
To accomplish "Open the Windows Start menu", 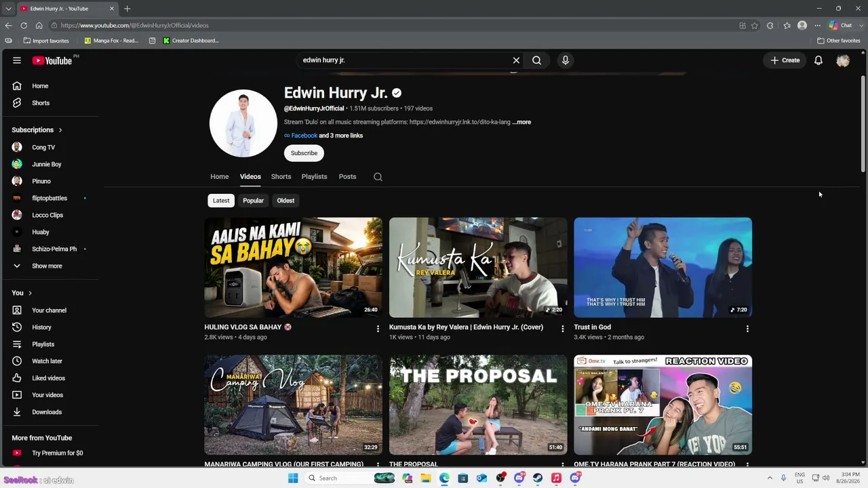I will pyautogui.click(x=293, y=478).
